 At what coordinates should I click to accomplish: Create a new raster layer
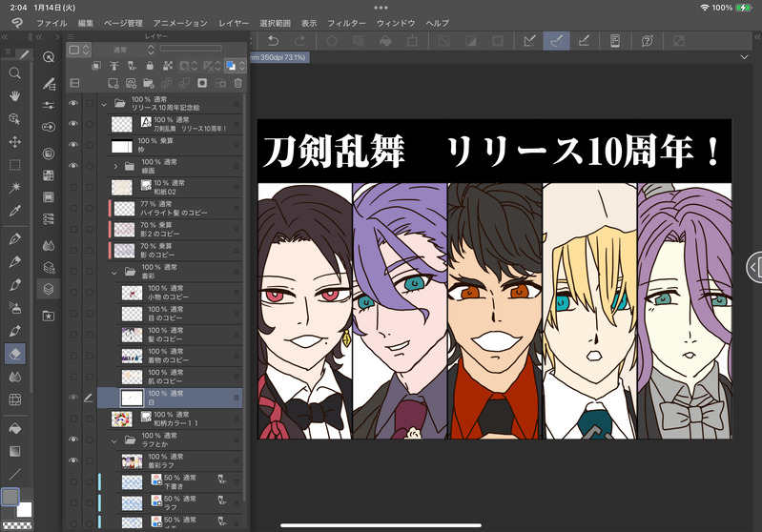pyautogui.click(x=113, y=84)
